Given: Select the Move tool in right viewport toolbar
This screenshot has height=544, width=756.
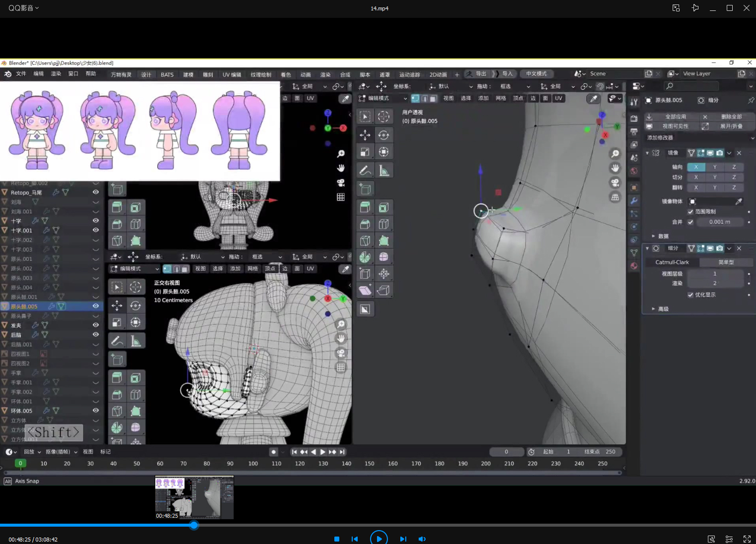Looking at the screenshot, I should click(x=365, y=135).
